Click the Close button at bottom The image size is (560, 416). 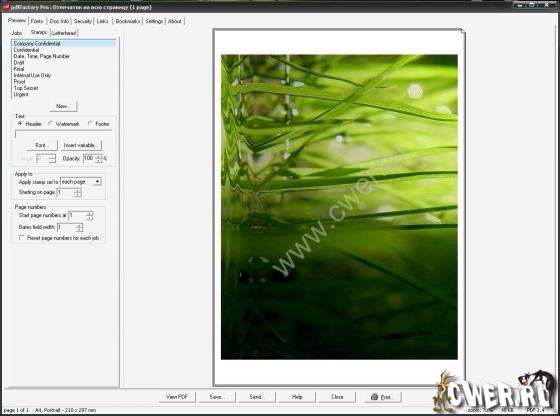(337, 397)
